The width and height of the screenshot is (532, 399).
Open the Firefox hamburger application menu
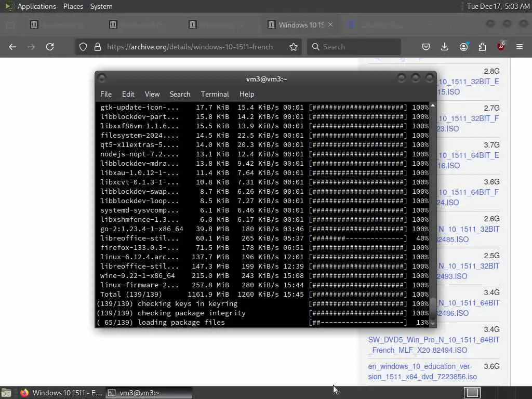point(520,47)
